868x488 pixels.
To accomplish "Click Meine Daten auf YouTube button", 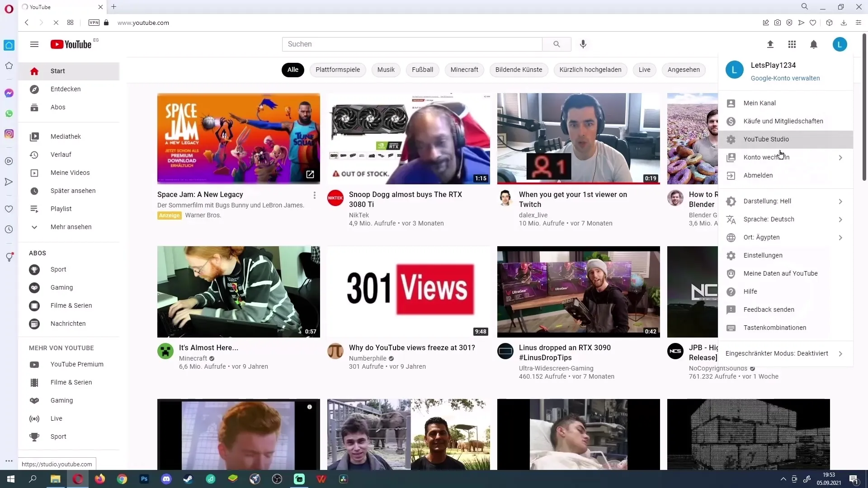I will 781,273.
